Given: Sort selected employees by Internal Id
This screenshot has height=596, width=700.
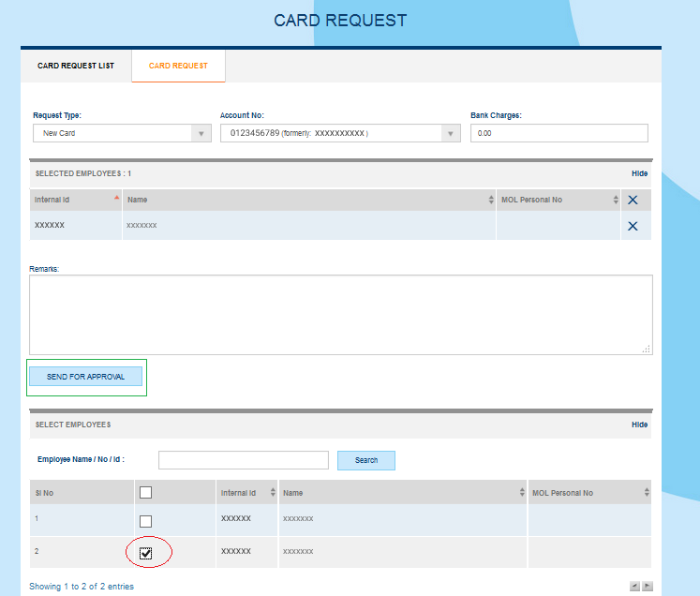Looking at the screenshot, I should [75, 200].
